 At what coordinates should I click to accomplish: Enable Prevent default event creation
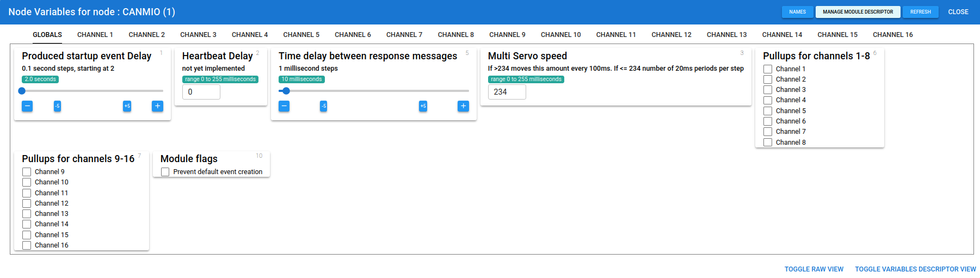[165, 172]
